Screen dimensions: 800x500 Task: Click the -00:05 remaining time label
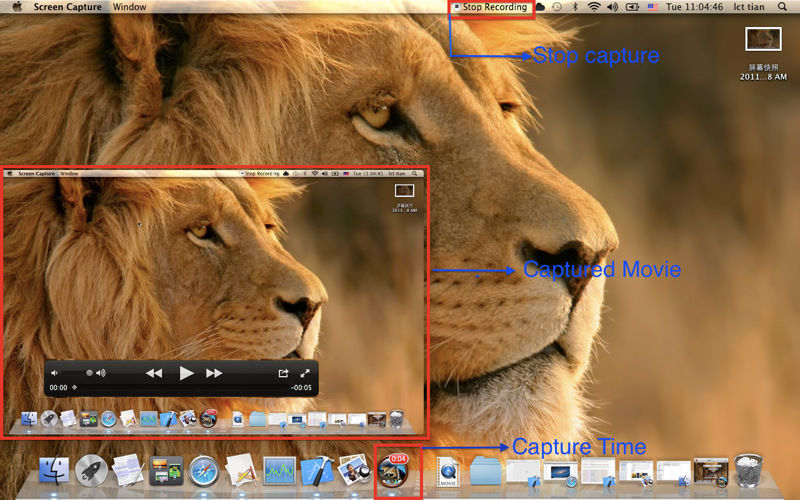pos(301,388)
